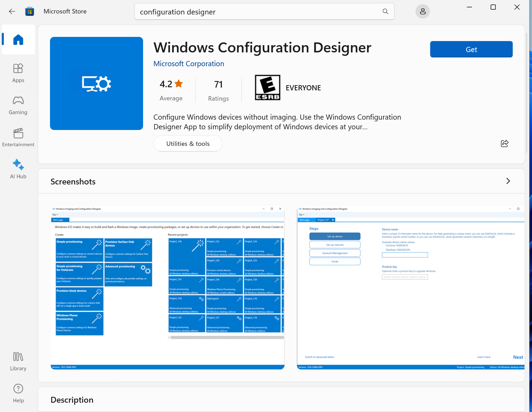Open the first screenshot showing project tiles
Screen dimensions: 532x412
click(x=168, y=288)
